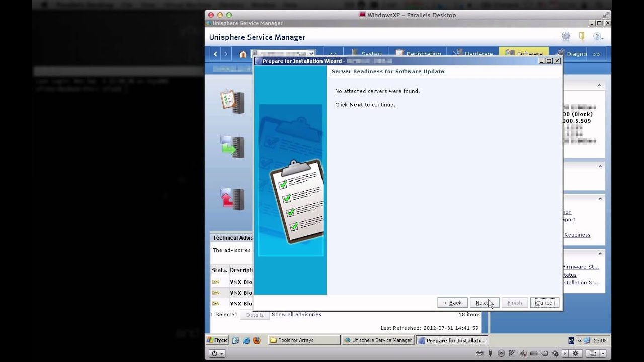Sort advisories by the Status column header
This screenshot has width=644, height=362.
219,270
